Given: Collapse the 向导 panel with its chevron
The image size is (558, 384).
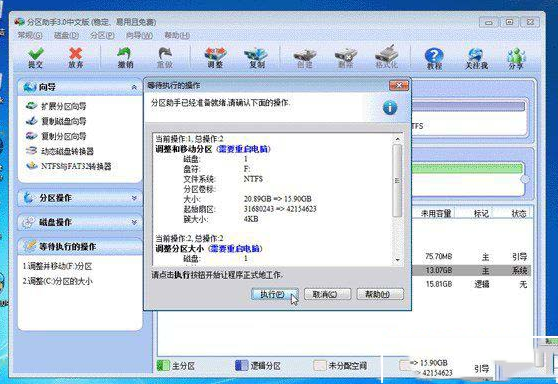Looking at the screenshot, I should click(134, 87).
